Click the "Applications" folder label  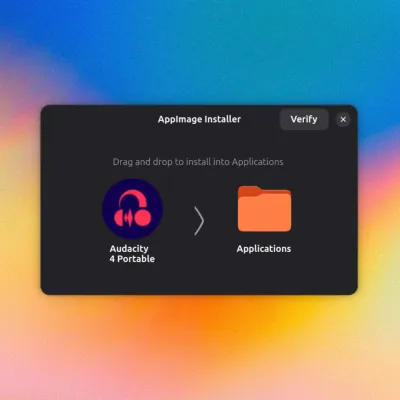[264, 249]
